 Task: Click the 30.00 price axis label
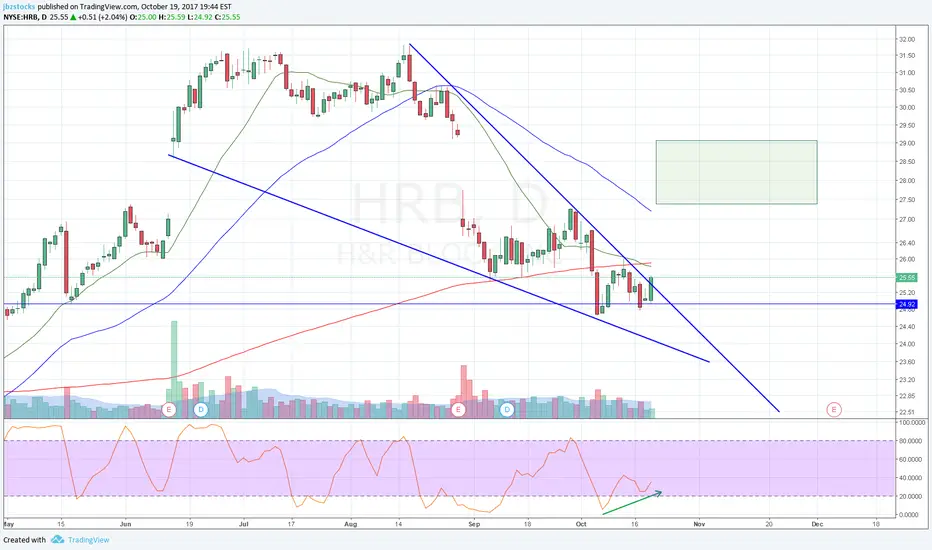pos(906,108)
